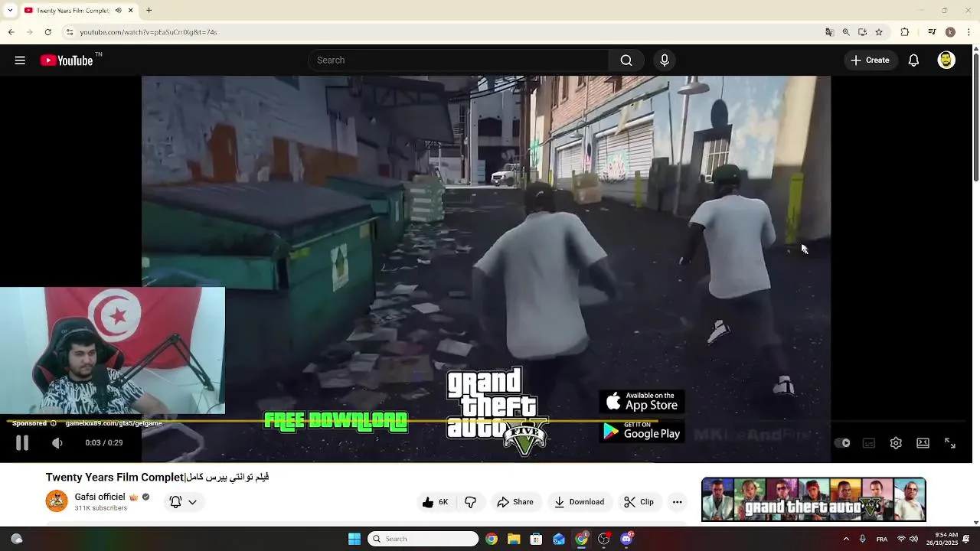Go to YouTube home via logo
This screenshot has width=980, height=551.
click(67, 60)
